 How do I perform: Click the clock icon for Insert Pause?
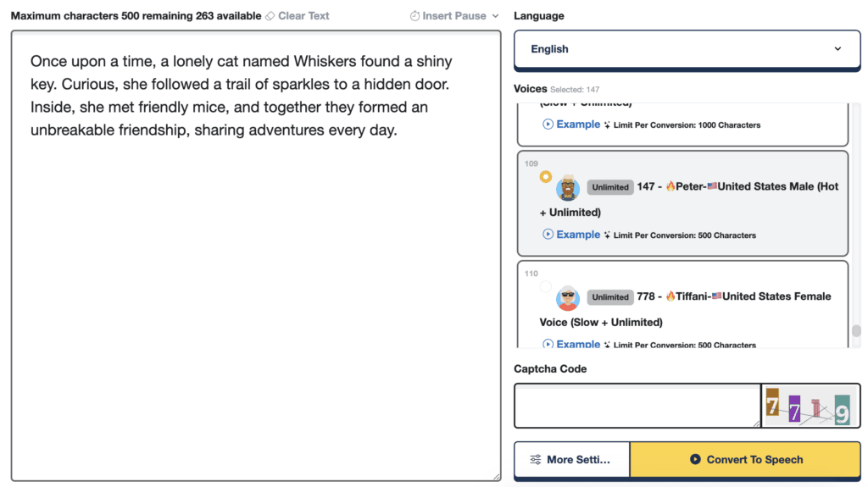click(415, 16)
